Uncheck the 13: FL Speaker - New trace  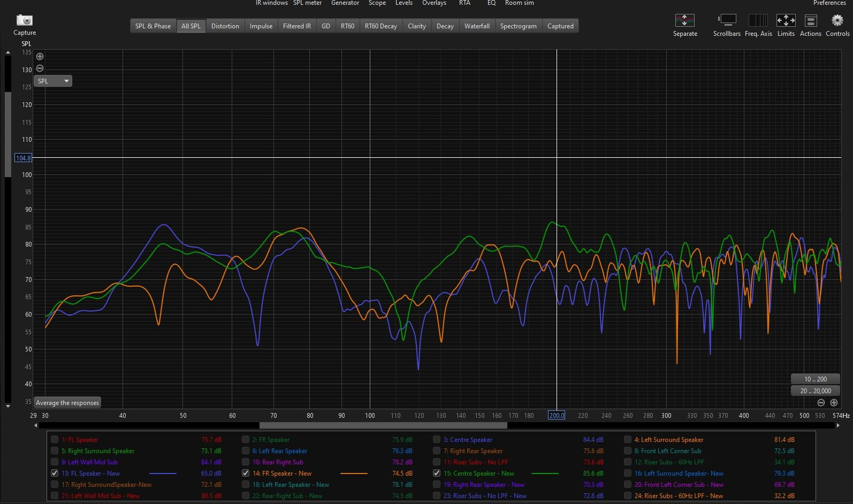tap(55, 474)
